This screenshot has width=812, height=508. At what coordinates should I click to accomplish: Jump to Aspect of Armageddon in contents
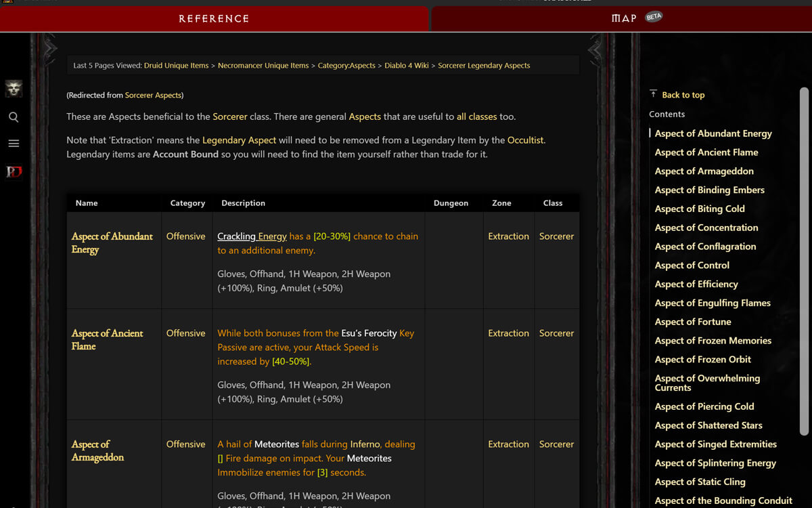tap(704, 171)
